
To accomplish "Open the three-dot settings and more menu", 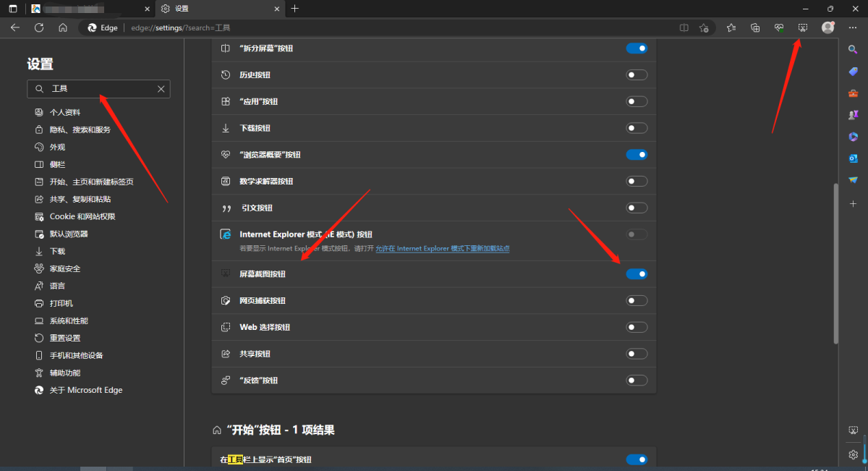I will coord(852,27).
